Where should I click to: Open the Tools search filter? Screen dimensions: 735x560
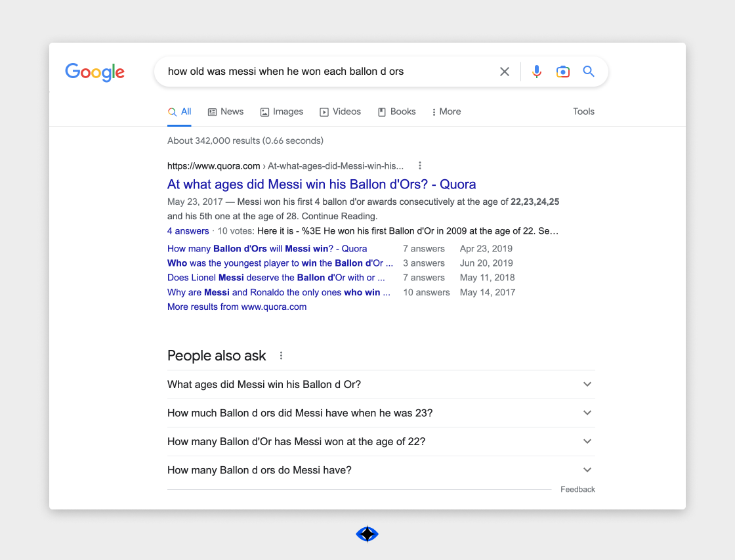coord(583,112)
